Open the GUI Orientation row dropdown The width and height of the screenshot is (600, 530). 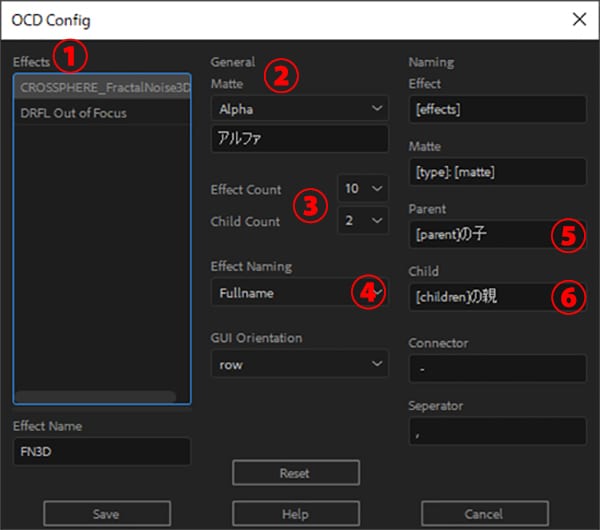pyautogui.click(x=300, y=364)
